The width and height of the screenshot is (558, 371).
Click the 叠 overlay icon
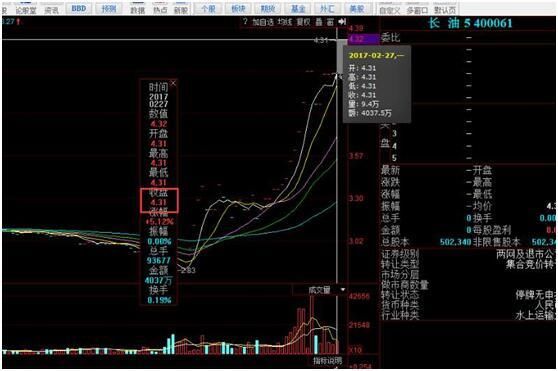click(x=319, y=22)
